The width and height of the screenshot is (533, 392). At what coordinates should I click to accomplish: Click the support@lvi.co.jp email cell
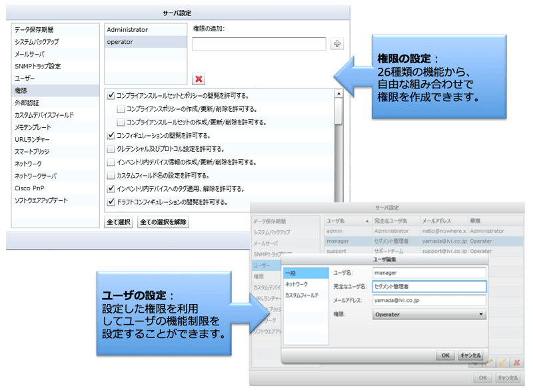(444, 251)
